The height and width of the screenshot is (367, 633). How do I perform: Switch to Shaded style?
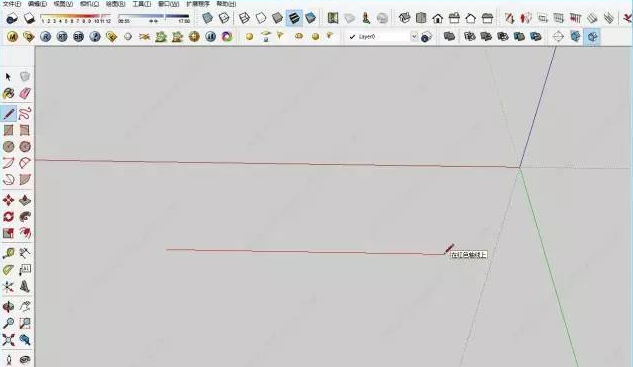pyautogui.click(x=277, y=18)
